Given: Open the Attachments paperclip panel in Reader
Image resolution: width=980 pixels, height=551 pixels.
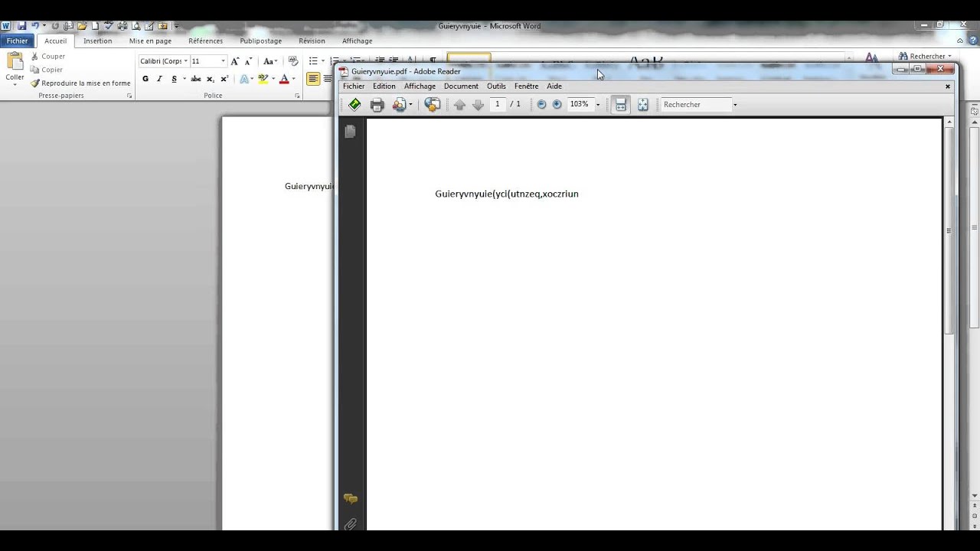Looking at the screenshot, I should pyautogui.click(x=351, y=524).
